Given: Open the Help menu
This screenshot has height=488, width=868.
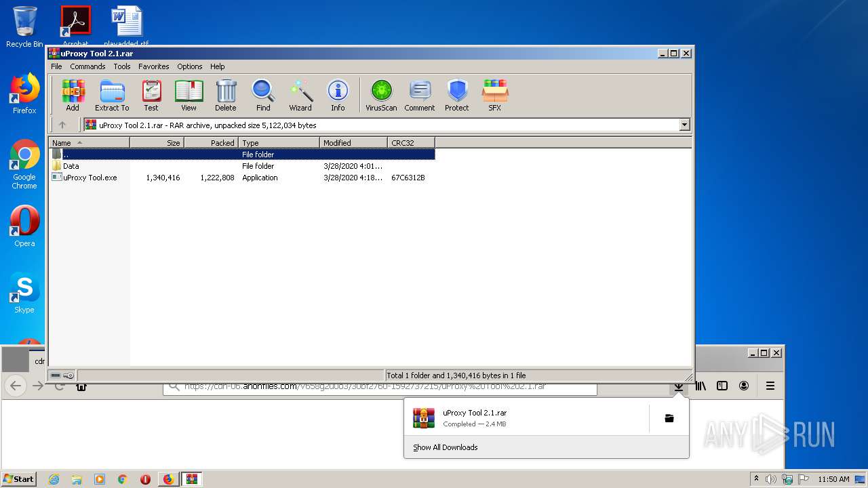Looking at the screenshot, I should point(217,66).
